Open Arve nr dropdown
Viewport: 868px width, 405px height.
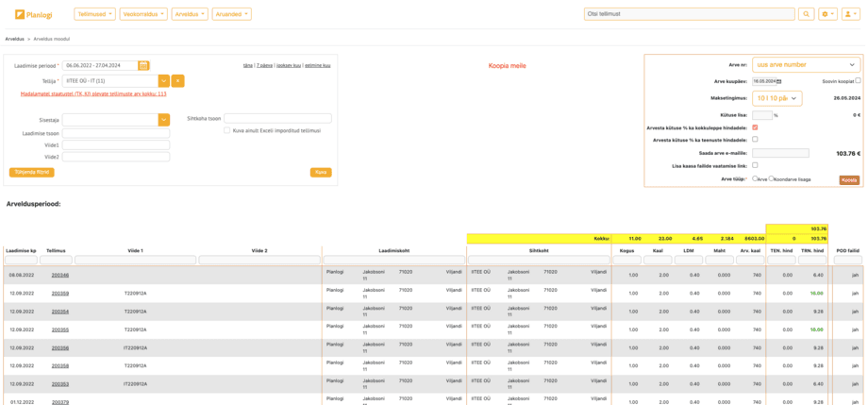pyautogui.click(x=806, y=65)
